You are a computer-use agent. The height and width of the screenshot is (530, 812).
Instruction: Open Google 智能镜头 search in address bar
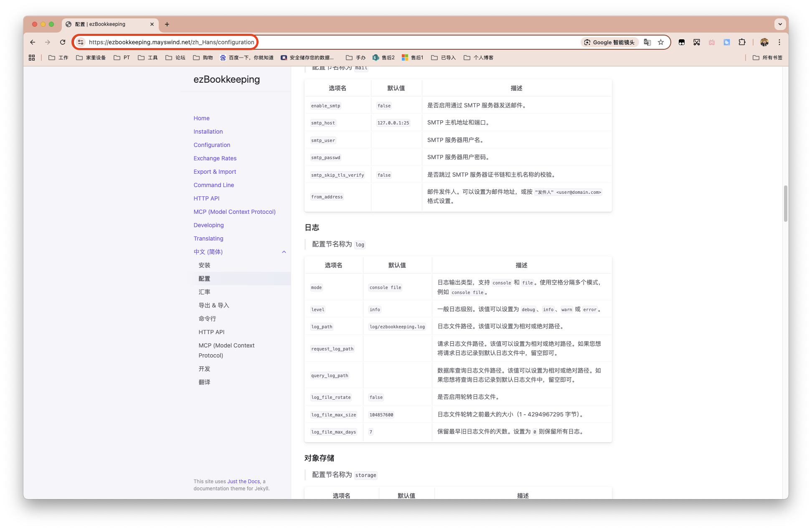tap(609, 42)
